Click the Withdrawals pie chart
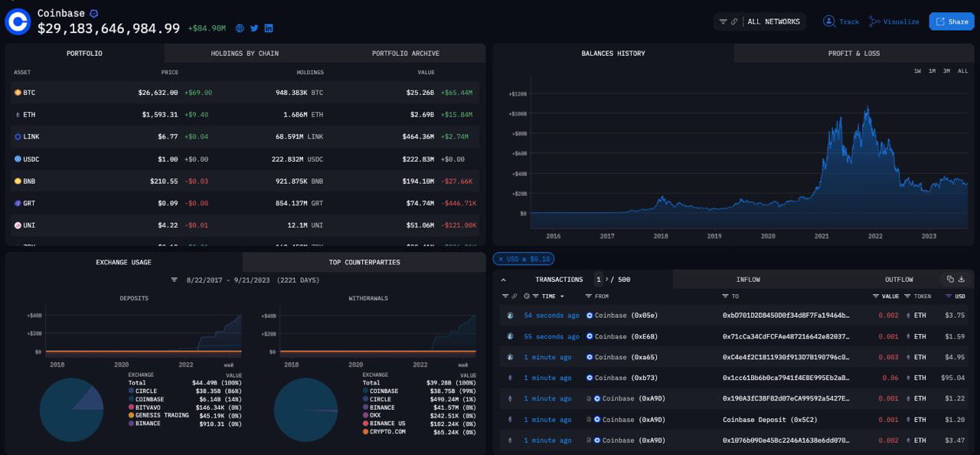Viewport: 980px width, 455px height. [x=305, y=409]
